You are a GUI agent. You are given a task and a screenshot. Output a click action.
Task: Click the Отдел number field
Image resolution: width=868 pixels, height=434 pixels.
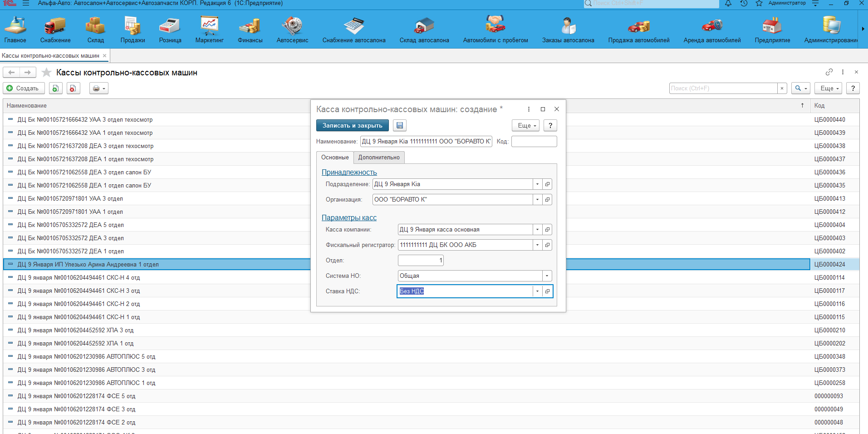(x=421, y=260)
